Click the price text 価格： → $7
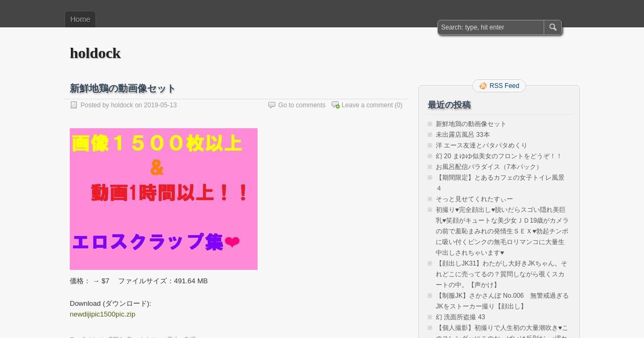 [x=90, y=281]
